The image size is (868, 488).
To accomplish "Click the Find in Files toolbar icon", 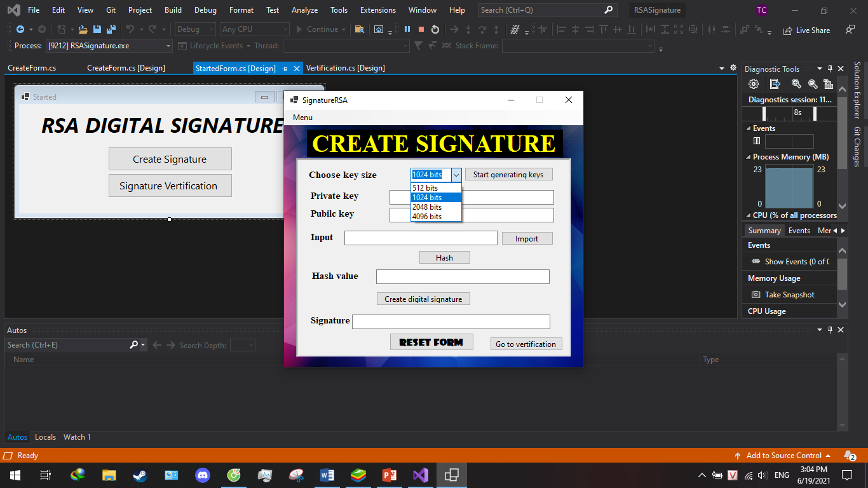I will click(x=360, y=29).
